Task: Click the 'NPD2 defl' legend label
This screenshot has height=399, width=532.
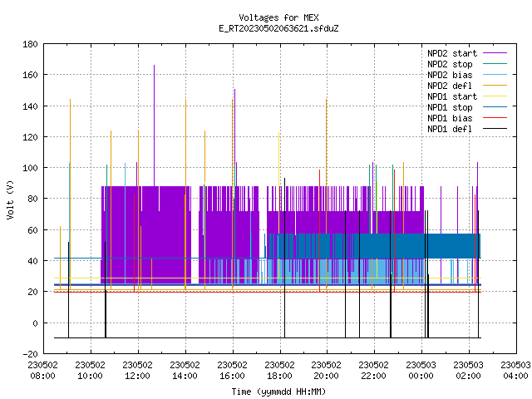Action: pyautogui.click(x=450, y=86)
